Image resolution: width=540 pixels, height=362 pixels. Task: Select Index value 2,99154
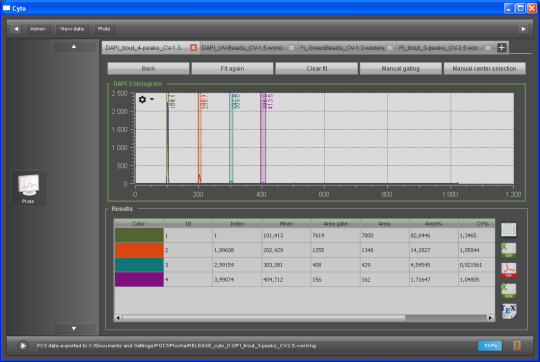point(237,265)
